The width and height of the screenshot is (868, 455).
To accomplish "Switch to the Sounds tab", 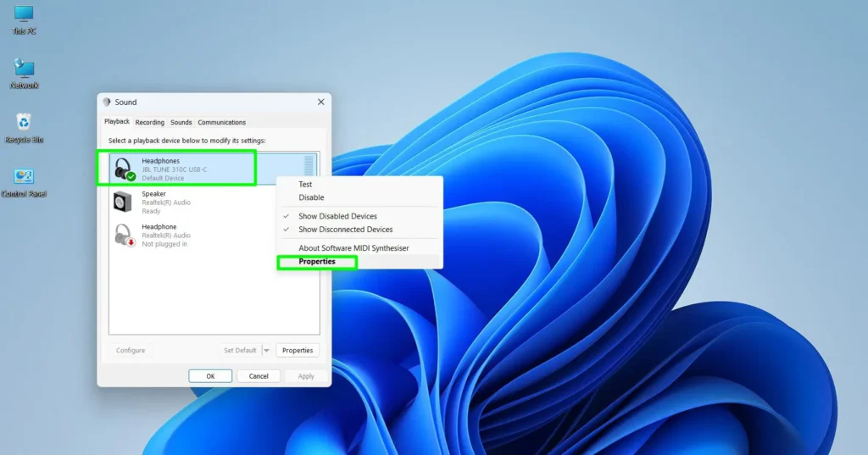I will click(x=181, y=122).
